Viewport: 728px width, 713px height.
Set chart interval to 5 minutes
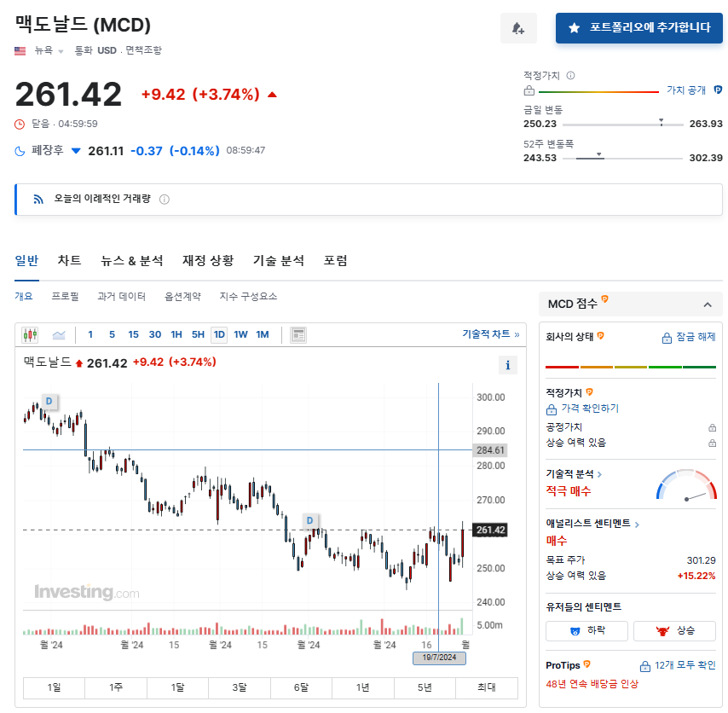coord(112,334)
